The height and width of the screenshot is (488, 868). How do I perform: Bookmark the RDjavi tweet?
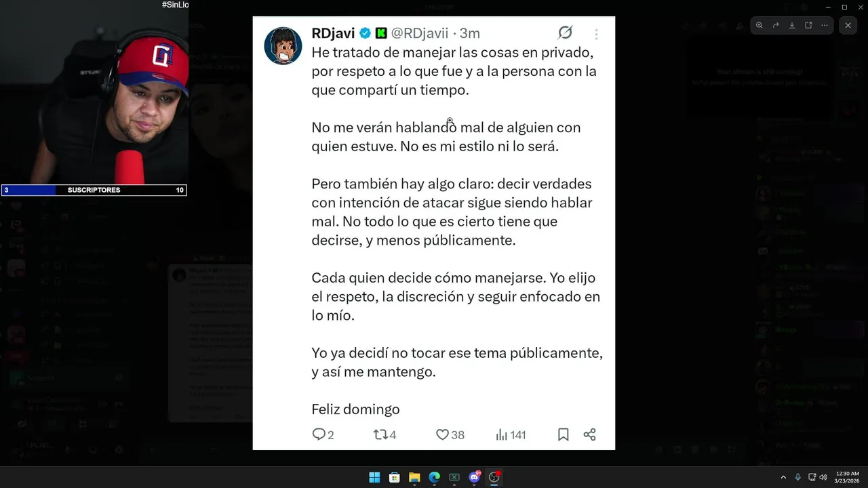tap(563, 434)
